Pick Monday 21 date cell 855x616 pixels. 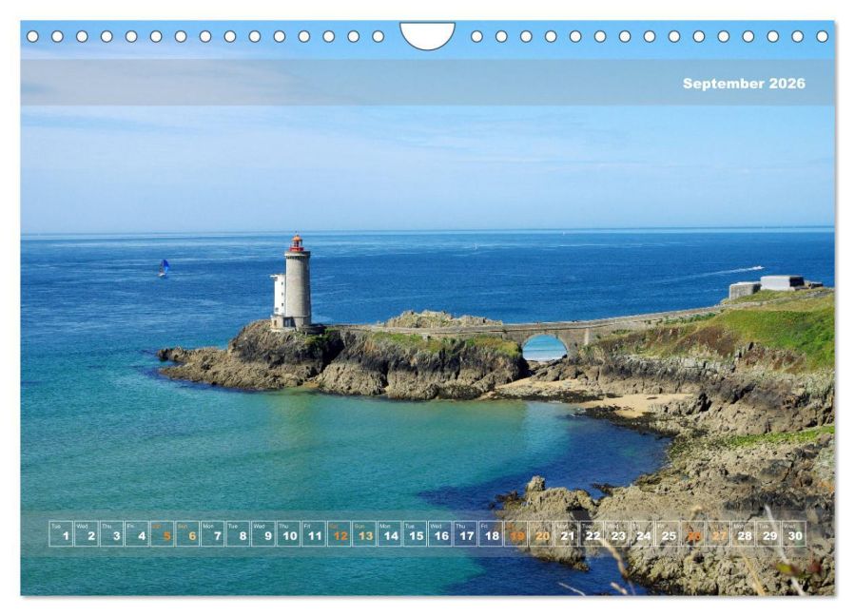point(566,534)
